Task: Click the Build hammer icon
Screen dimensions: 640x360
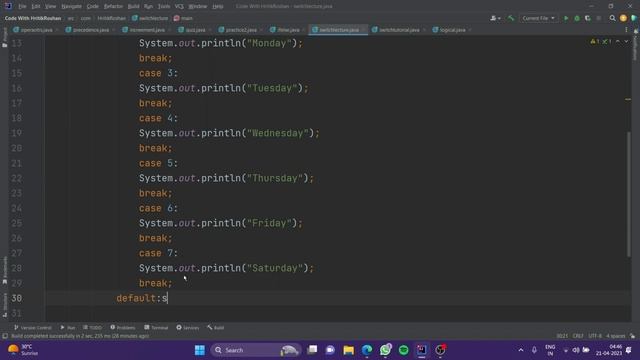Action: pos(511,18)
